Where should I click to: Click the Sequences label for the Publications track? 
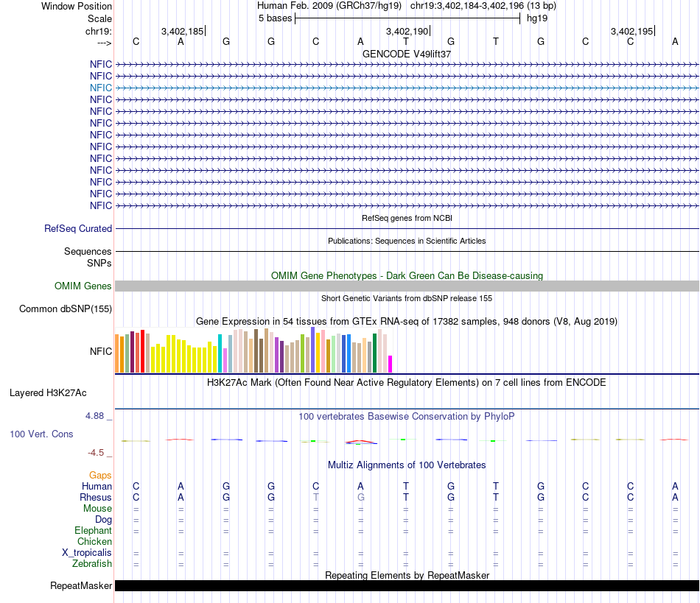88,252
